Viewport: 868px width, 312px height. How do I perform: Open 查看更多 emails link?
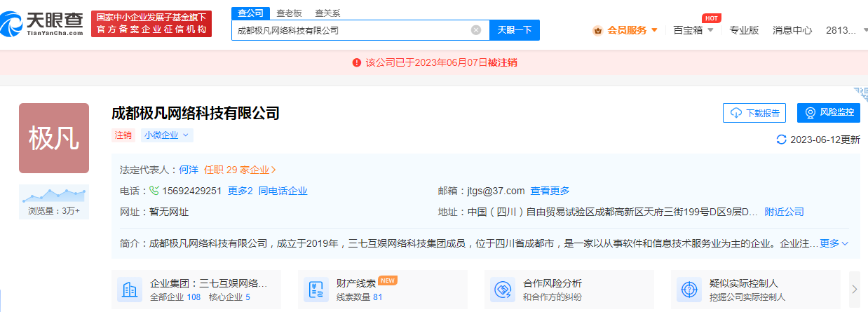[550, 191]
